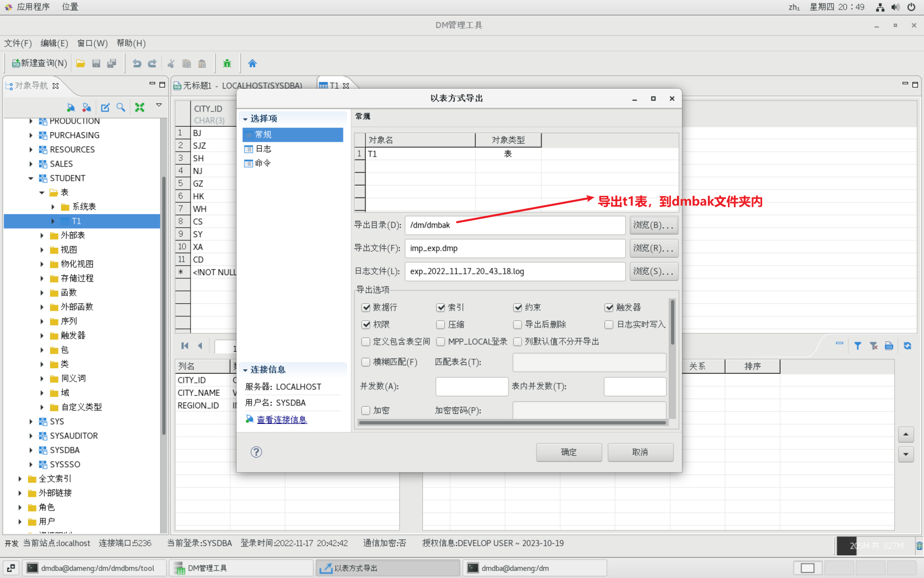Click the 确定 button to confirm export
The height and width of the screenshot is (578, 924).
[x=568, y=452]
